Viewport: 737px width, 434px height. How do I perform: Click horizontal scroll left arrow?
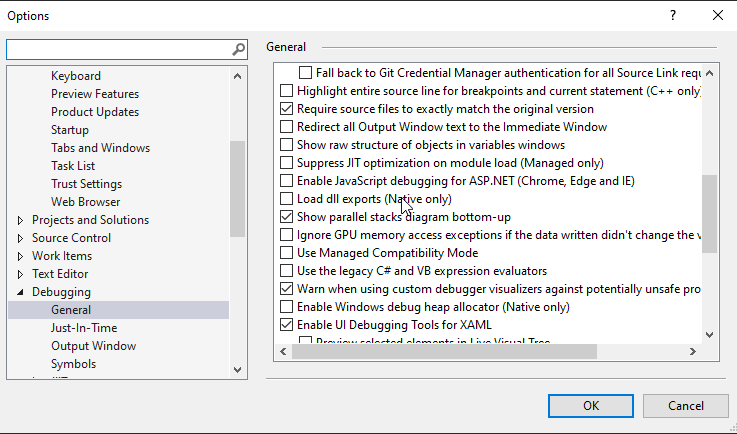[x=283, y=351]
